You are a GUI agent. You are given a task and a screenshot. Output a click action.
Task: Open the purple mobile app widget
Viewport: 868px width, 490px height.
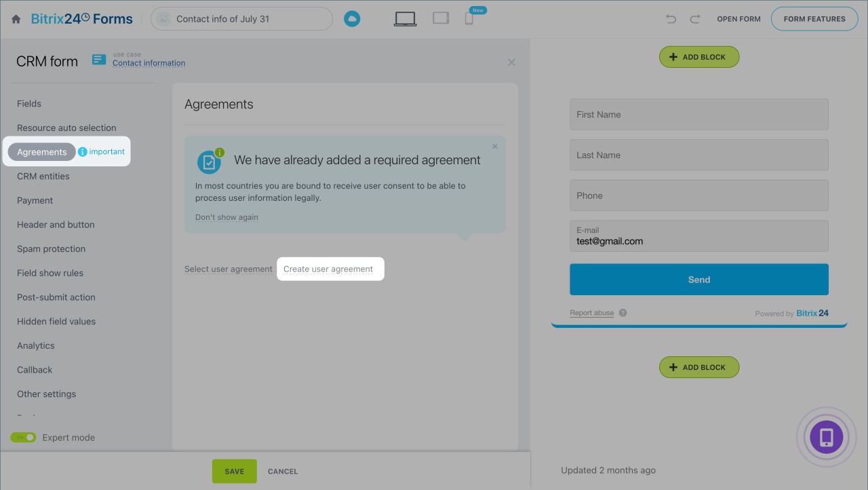(826, 437)
